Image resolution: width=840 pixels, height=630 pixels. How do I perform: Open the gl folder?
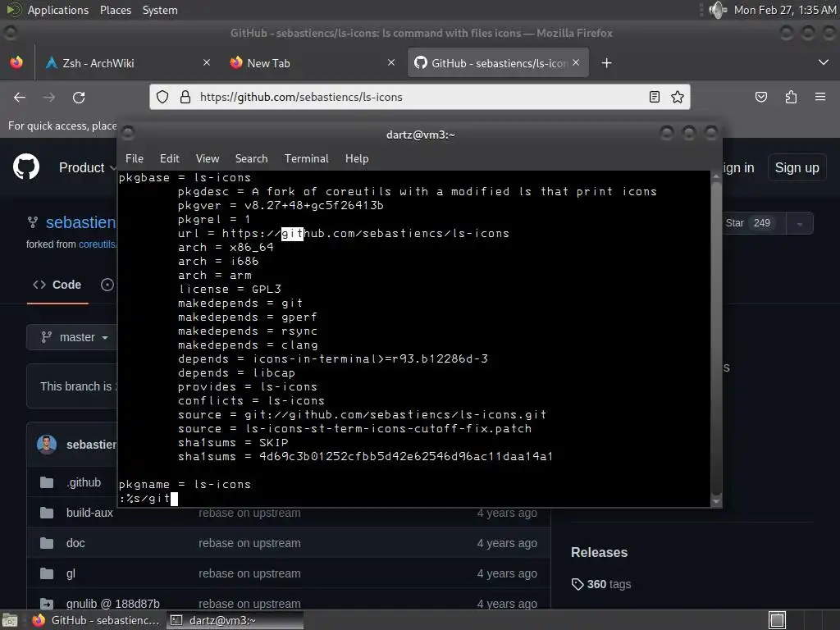pyautogui.click(x=71, y=573)
